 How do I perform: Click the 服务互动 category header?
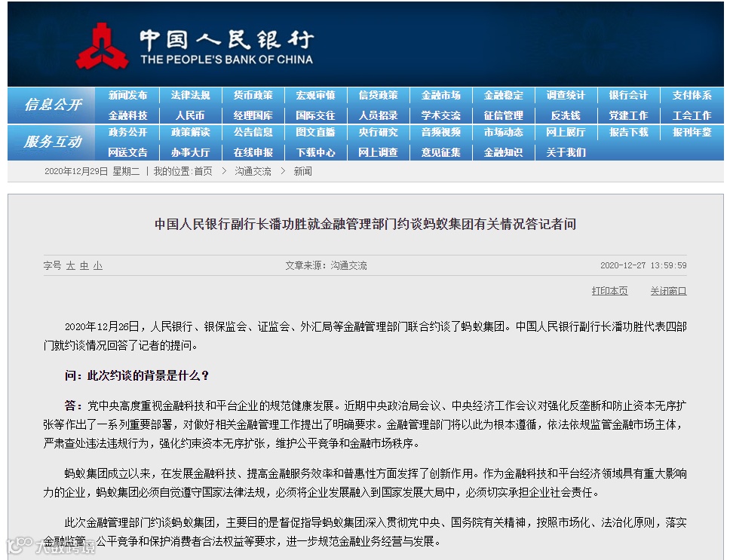point(53,142)
